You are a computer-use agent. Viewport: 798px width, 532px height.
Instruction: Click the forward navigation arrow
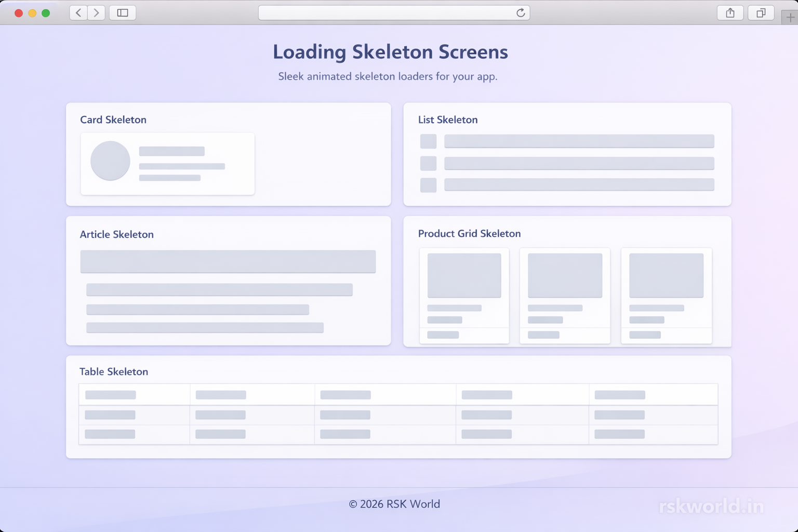[97, 12]
